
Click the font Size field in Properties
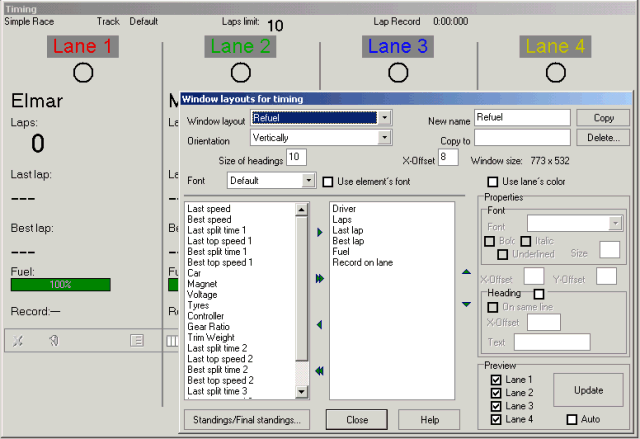click(609, 250)
